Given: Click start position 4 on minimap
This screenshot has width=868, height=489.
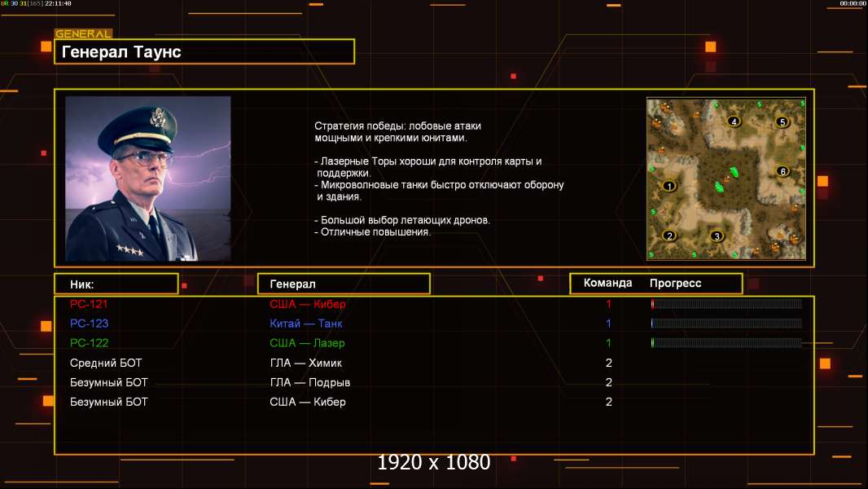Looking at the screenshot, I should [734, 121].
